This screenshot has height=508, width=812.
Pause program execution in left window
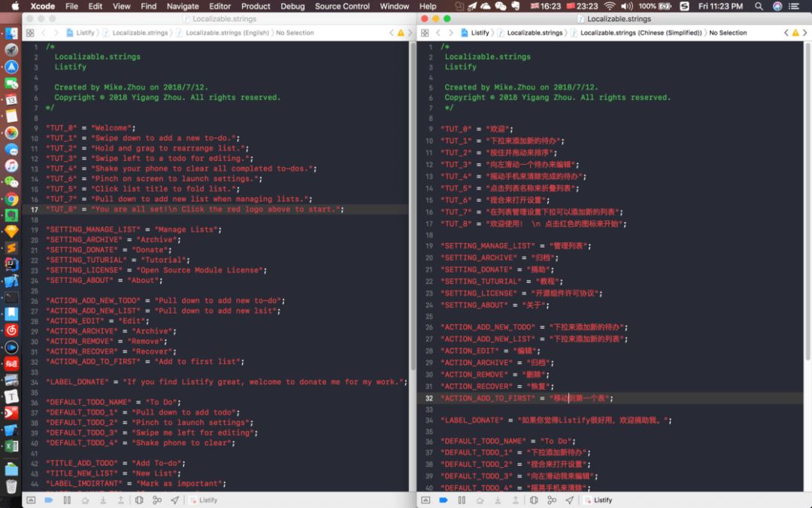tap(67, 500)
